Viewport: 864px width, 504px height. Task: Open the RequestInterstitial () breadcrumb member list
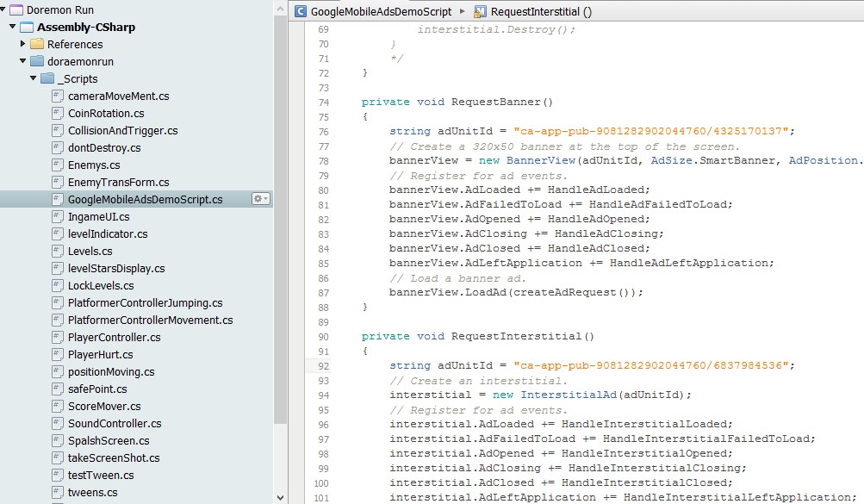[541, 11]
